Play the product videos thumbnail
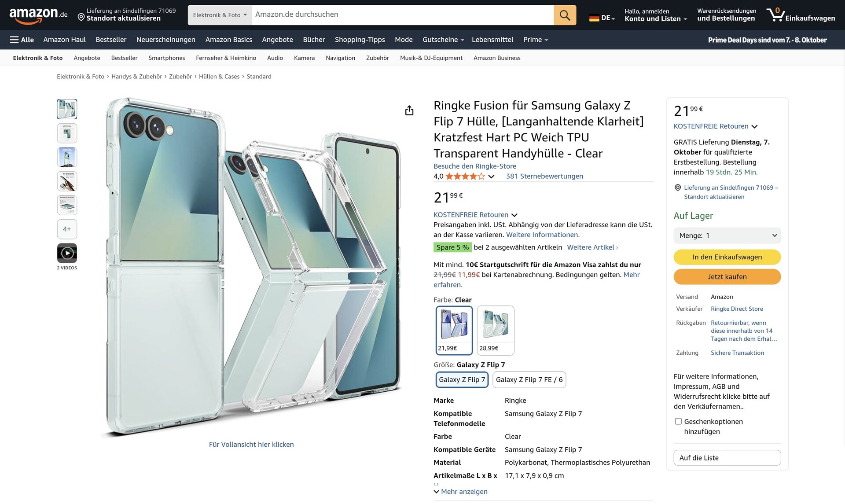The height and width of the screenshot is (504, 845). 67,253
